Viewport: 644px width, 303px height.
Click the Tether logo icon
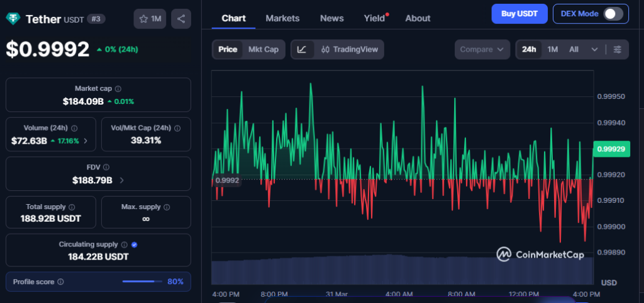(13, 19)
